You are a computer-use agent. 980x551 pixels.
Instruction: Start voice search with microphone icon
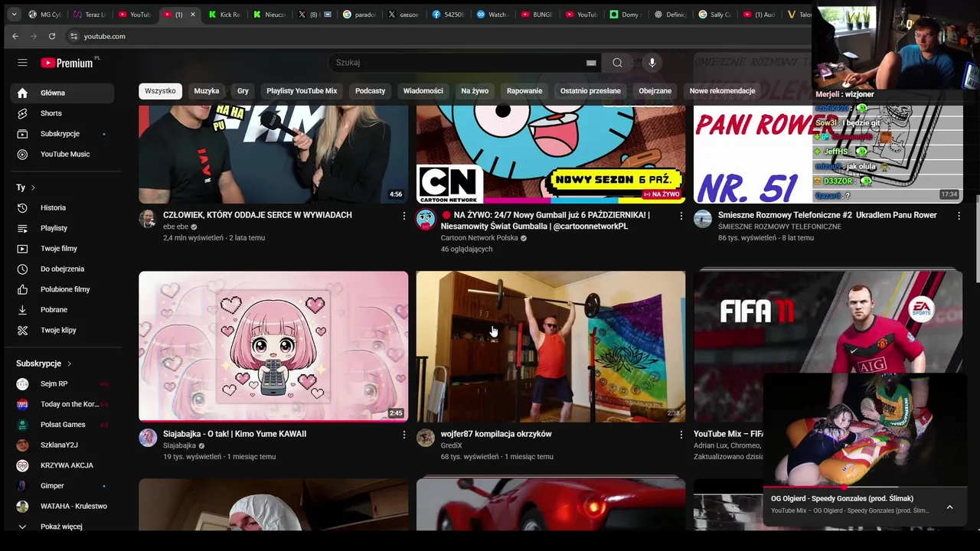[x=652, y=63]
